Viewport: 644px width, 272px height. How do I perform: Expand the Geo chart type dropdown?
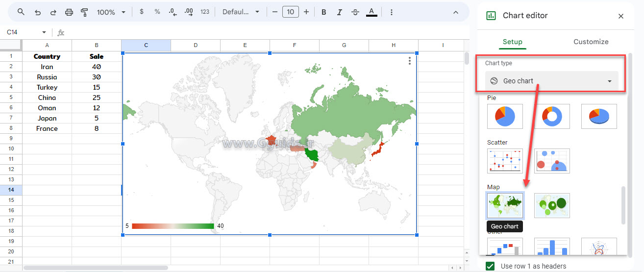click(551, 81)
